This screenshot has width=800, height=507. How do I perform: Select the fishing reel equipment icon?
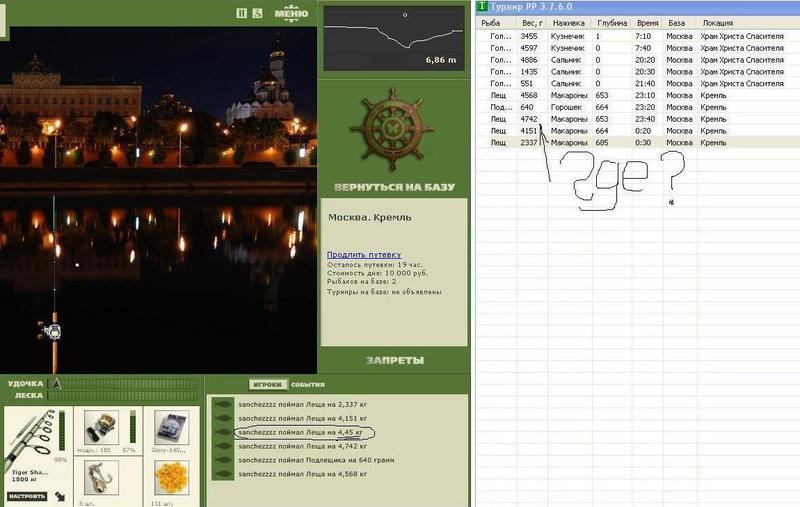point(101,427)
